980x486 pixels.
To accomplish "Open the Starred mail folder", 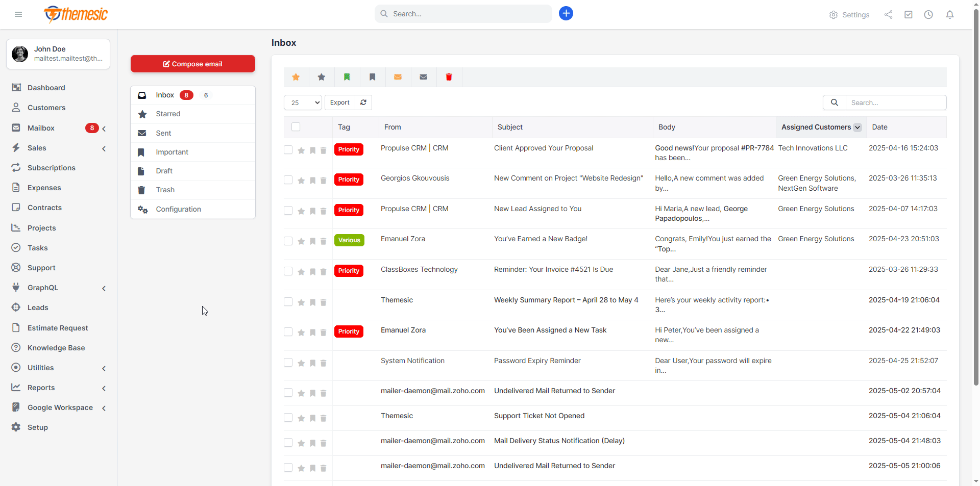I will 168,114.
